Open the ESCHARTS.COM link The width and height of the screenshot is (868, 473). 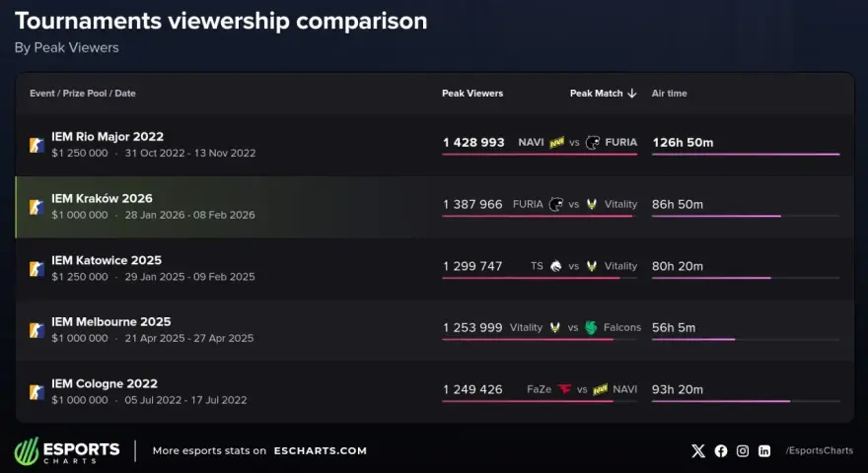pos(320,451)
